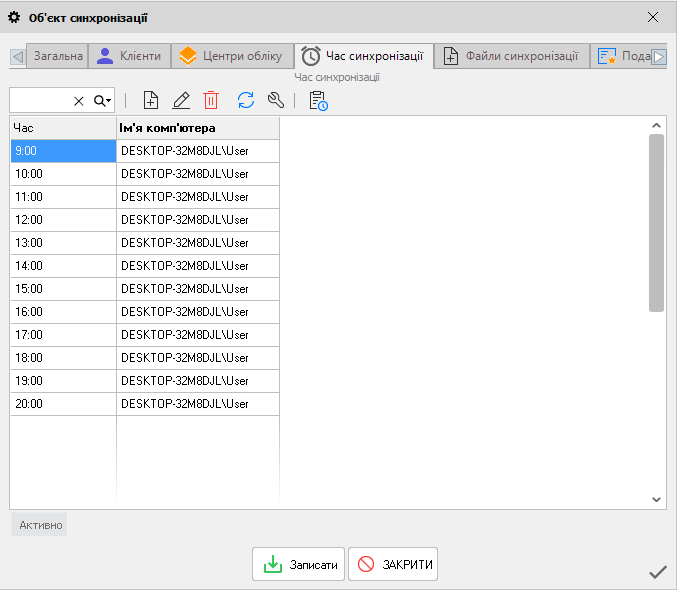Image resolution: width=677 pixels, height=590 pixels.
Task: Clear the search field with X
Action: (x=79, y=101)
